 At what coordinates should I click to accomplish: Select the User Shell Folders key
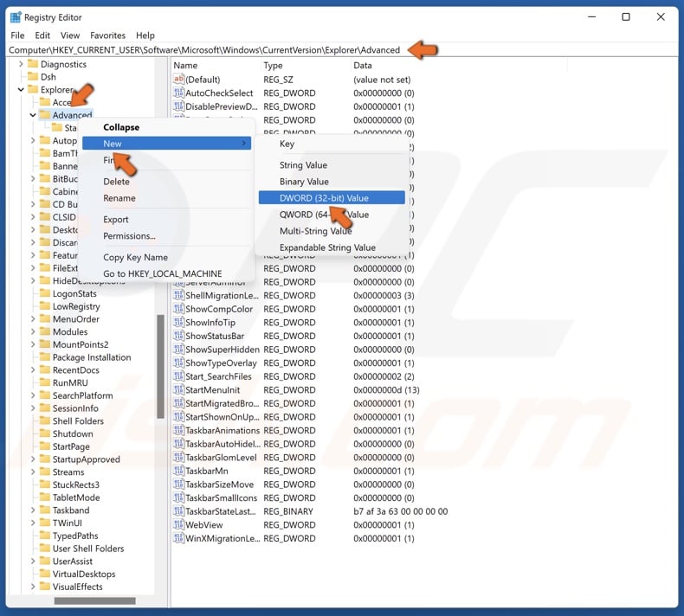click(x=88, y=549)
